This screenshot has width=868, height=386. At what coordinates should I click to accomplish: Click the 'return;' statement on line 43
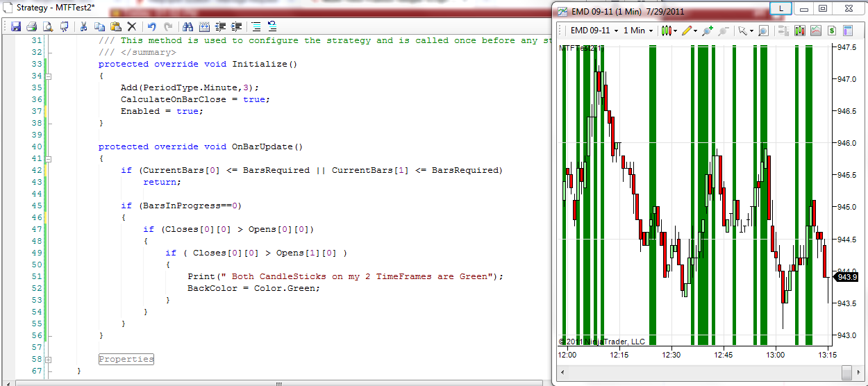[162, 182]
